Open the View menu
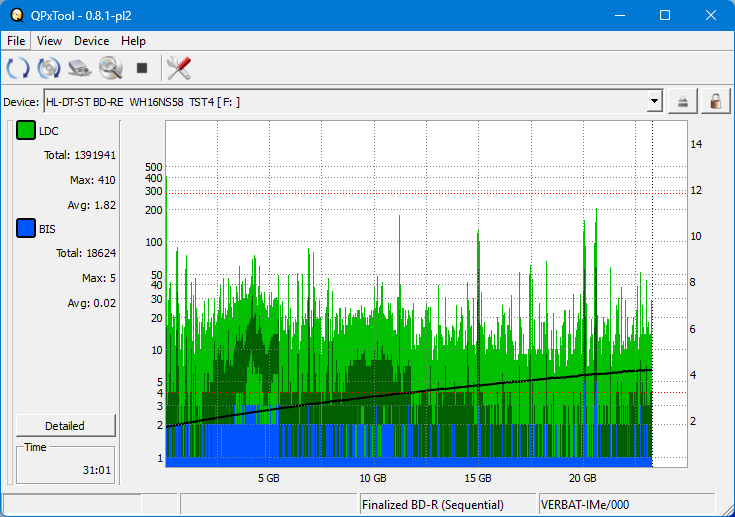Image resolution: width=735 pixels, height=517 pixels. point(49,41)
